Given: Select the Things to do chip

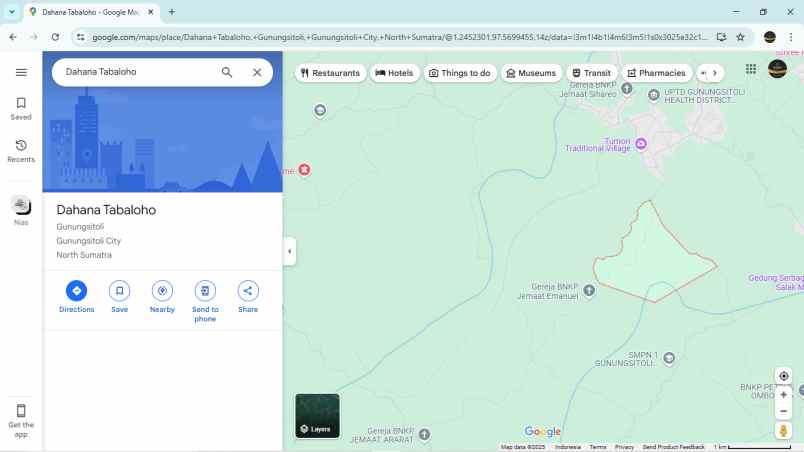Looking at the screenshot, I should coord(459,73).
